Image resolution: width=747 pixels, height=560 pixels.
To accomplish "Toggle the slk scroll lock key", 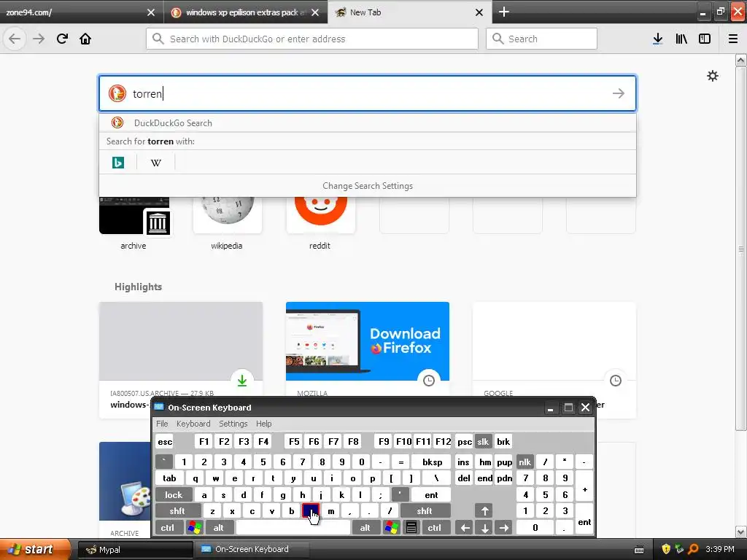I will (483, 441).
